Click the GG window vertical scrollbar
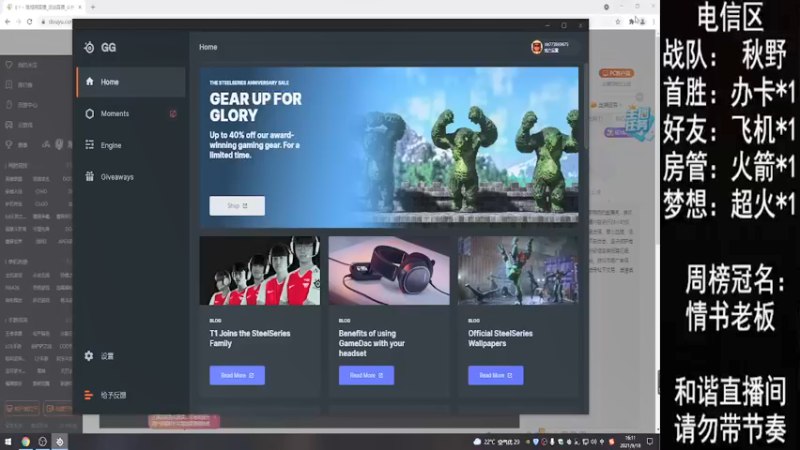The height and width of the screenshot is (450, 800). (585, 107)
